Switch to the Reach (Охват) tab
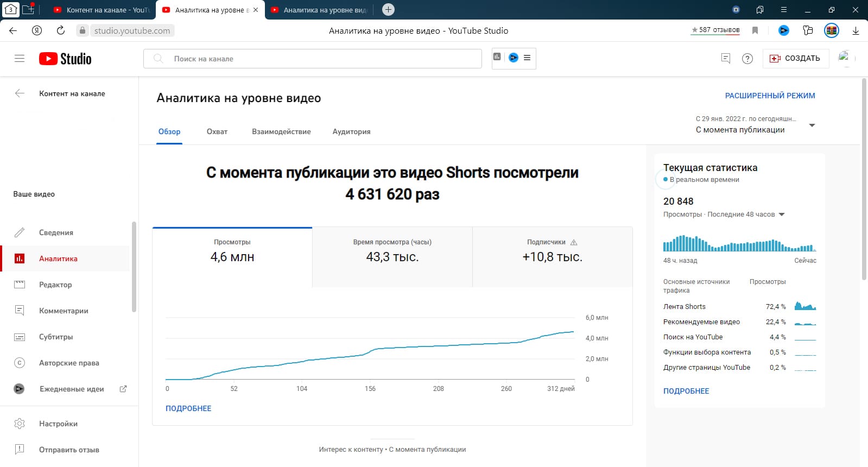868x467 pixels. [x=217, y=131]
